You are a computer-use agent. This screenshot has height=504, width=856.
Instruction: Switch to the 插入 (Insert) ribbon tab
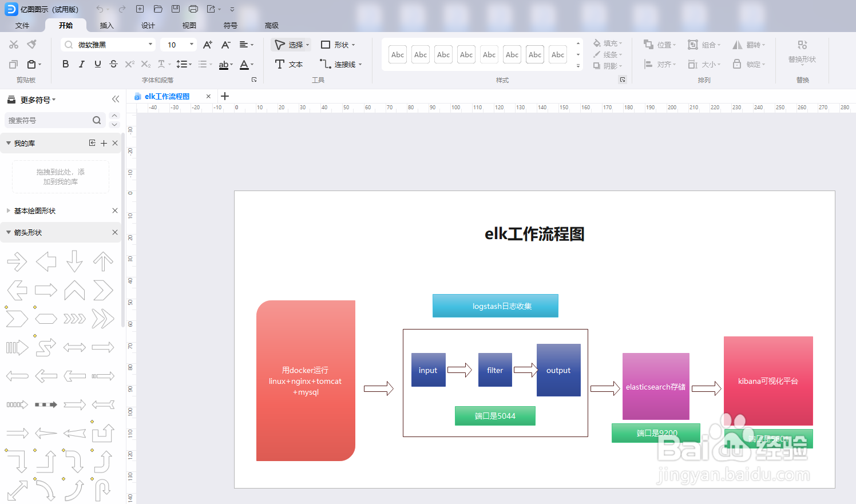tap(106, 25)
